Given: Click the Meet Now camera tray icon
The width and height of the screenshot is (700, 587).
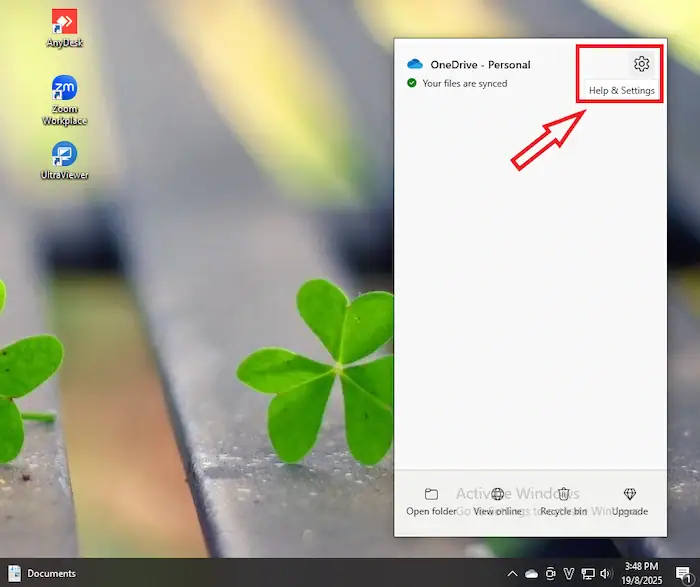Looking at the screenshot, I should pos(550,574).
